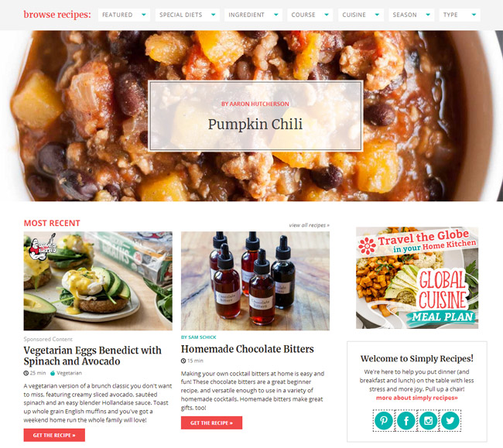Open the Pinterest social icon
Screen dimensions: 503x448
tap(384, 420)
